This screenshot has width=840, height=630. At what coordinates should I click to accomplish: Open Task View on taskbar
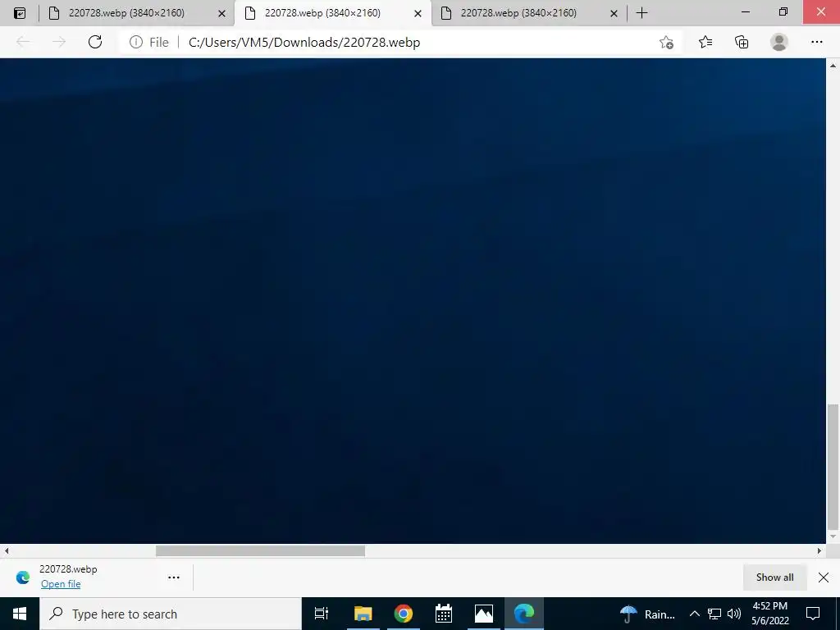coord(322,614)
